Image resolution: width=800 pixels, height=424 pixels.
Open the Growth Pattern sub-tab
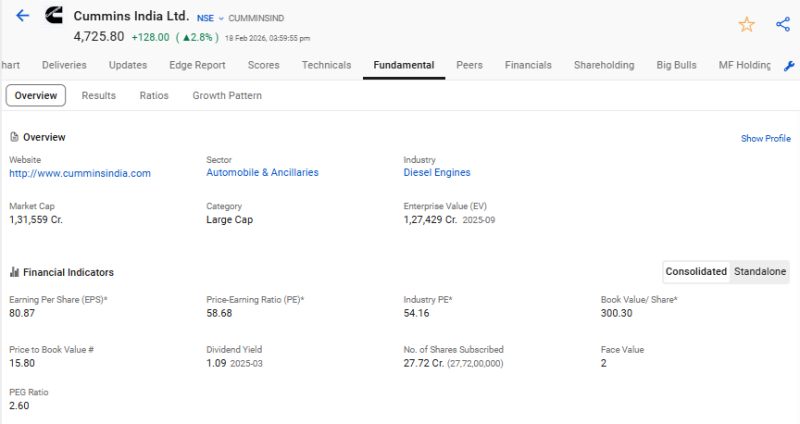pos(227,96)
